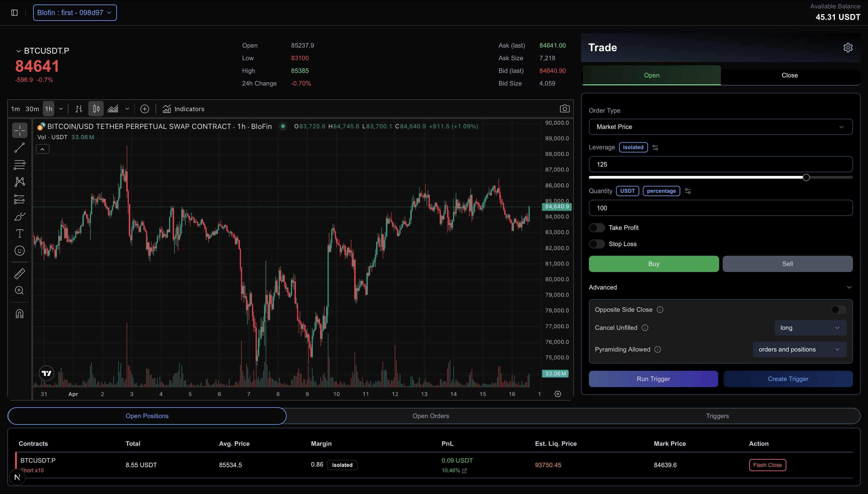Select the trend line drawing tool
The image size is (868, 494).
20,148
